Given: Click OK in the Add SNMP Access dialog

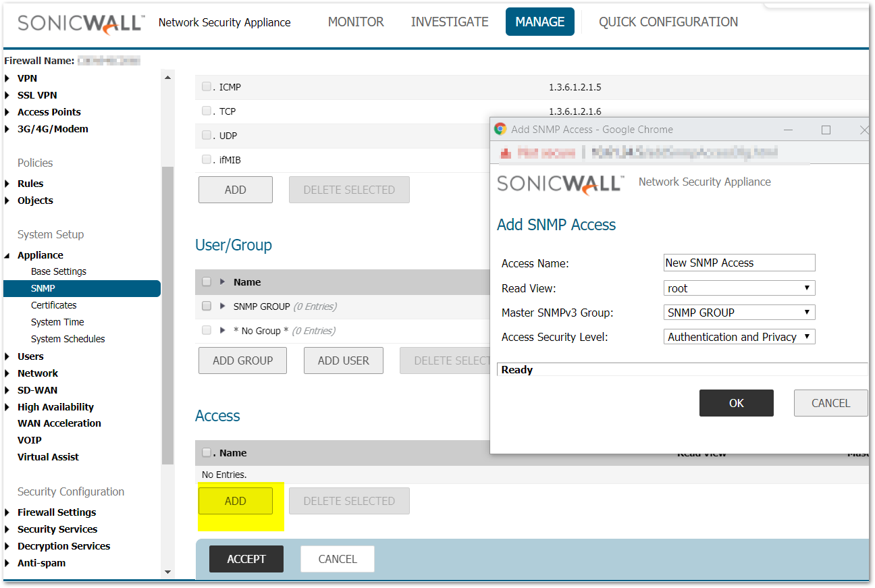Looking at the screenshot, I should [x=737, y=403].
